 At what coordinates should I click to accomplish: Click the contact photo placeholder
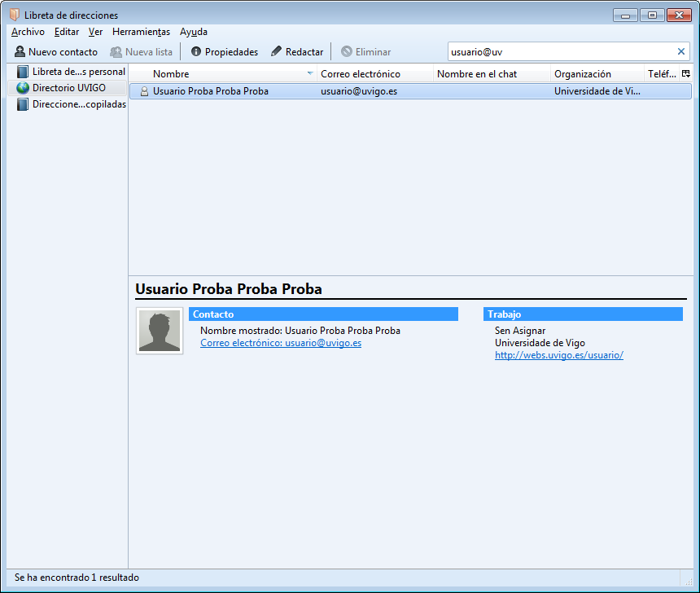(x=160, y=331)
